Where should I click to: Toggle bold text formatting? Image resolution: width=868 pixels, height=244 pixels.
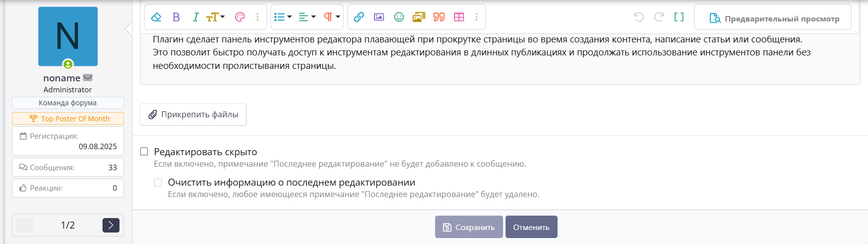pos(176,17)
